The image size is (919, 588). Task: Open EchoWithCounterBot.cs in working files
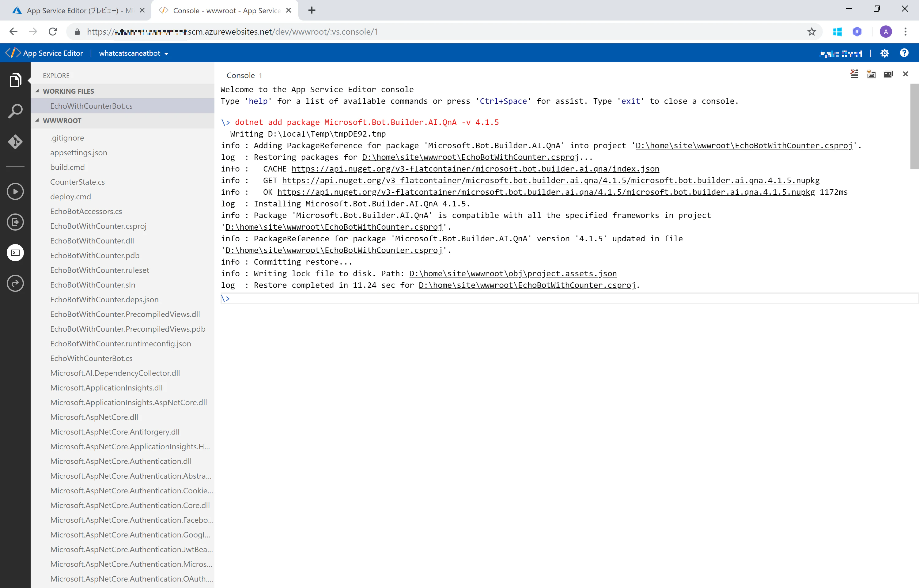point(122,106)
